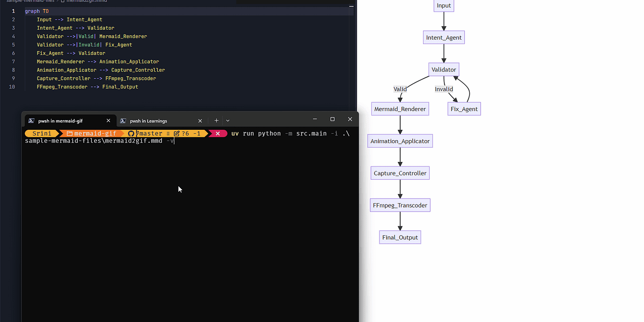Click the 'Capture_Controller' diagram node
This screenshot has width=644, height=322.
400,173
